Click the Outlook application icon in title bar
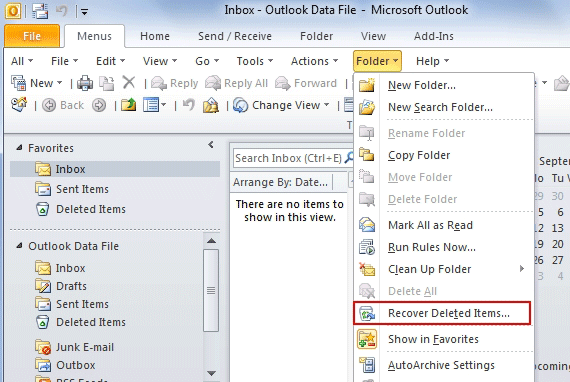The image size is (570, 382). pyautogui.click(x=13, y=11)
